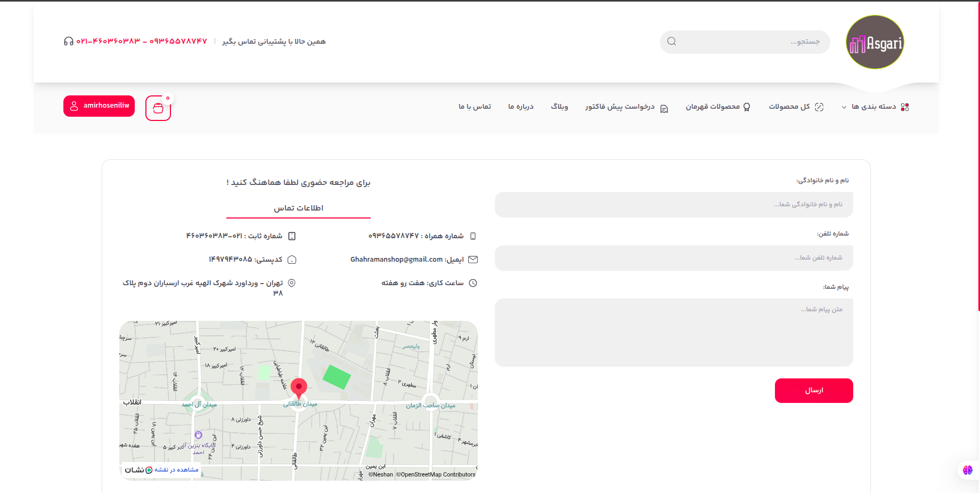Image resolution: width=980 pixels, height=493 pixels.
Task: Open the وبلاگ link
Action: point(559,107)
